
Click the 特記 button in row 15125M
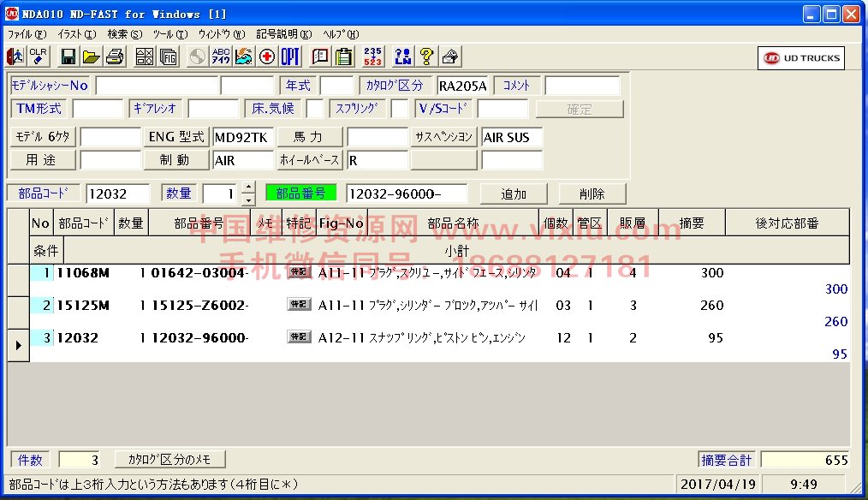click(x=299, y=305)
